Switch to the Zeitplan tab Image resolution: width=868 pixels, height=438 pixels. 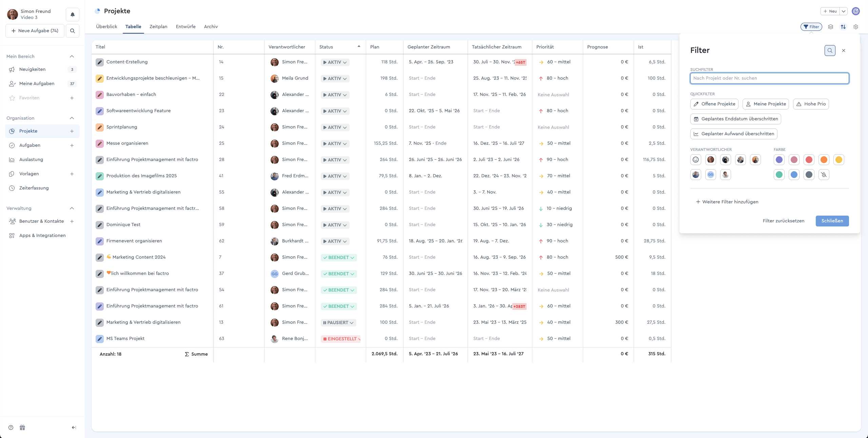click(x=158, y=26)
